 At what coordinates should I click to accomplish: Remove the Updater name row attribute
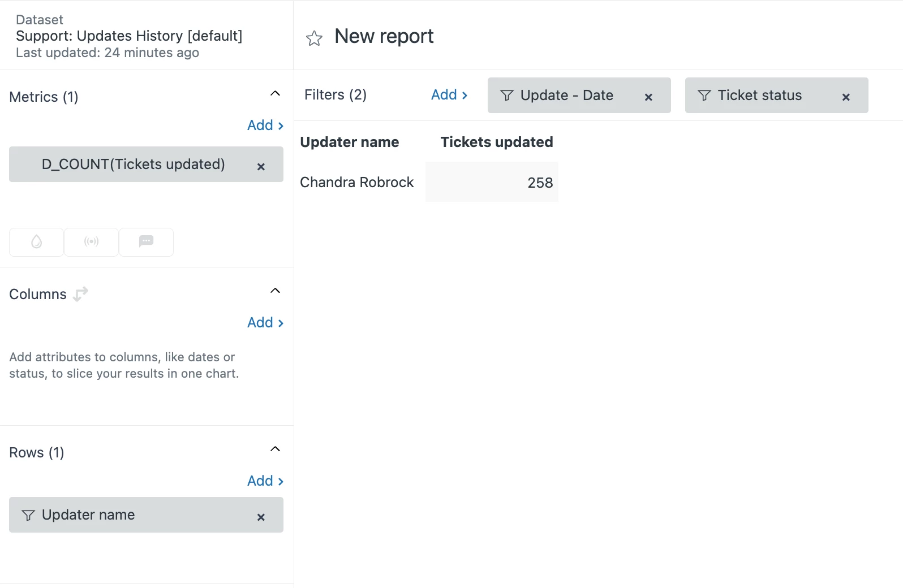pyautogui.click(x=261, y=517)
